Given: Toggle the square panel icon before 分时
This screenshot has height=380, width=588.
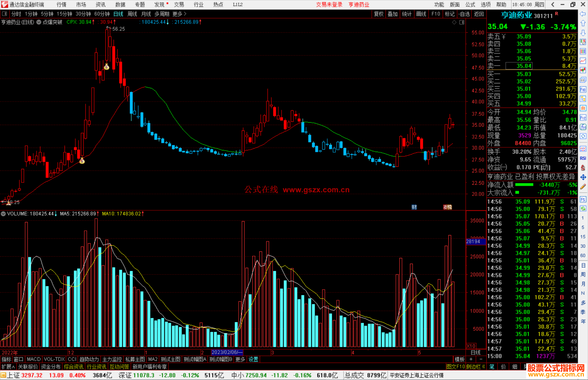Looking at the screenshot, I should pyautogui.click(x=5, y=14).
